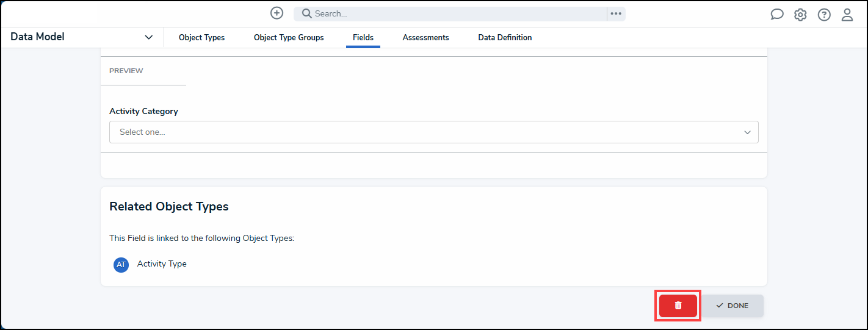
Task: Click the blue AT avatar icon
Action: coord(121,265)
